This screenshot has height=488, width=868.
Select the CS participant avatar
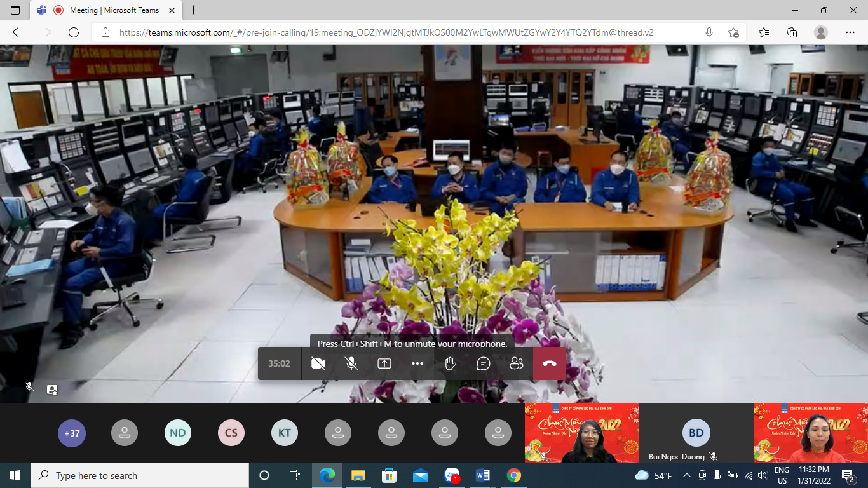coord(231,433)
